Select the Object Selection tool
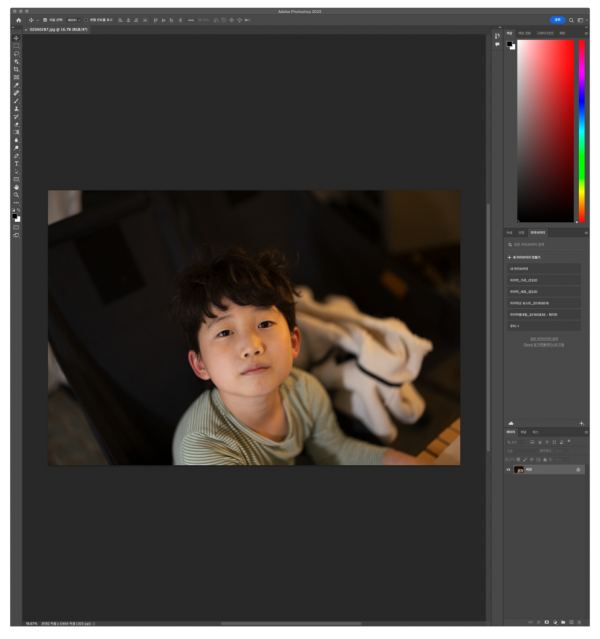Viewport: 600px width, 639px height. pos(16,62)
